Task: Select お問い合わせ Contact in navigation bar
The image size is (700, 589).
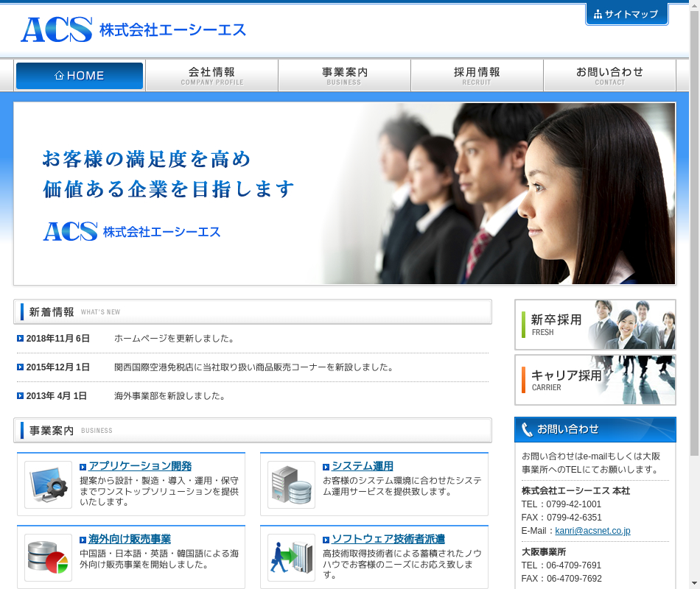Action: tap(609, 76)
